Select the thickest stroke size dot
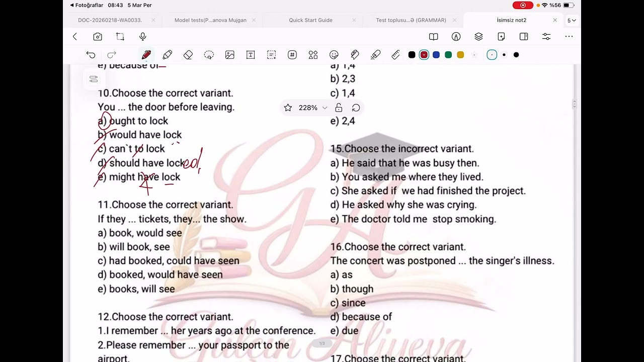Viewport: 644px width, 362px height. point(516,55)
